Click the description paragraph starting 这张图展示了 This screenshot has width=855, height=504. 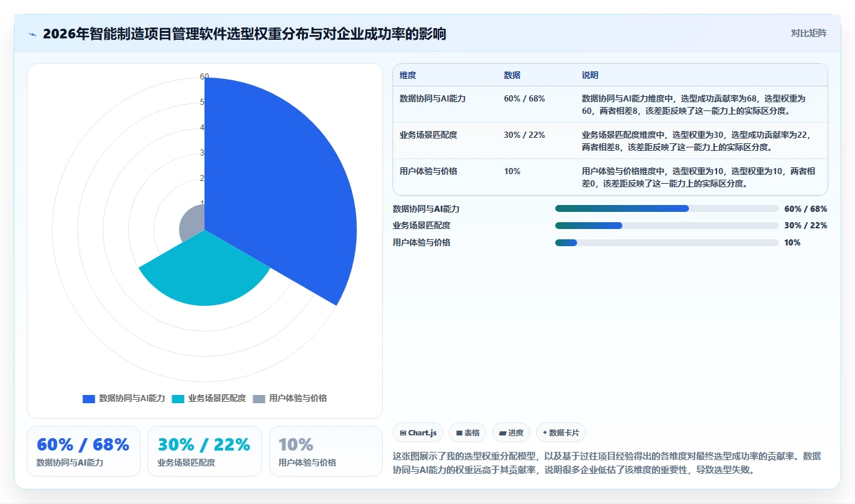(607, 463)
